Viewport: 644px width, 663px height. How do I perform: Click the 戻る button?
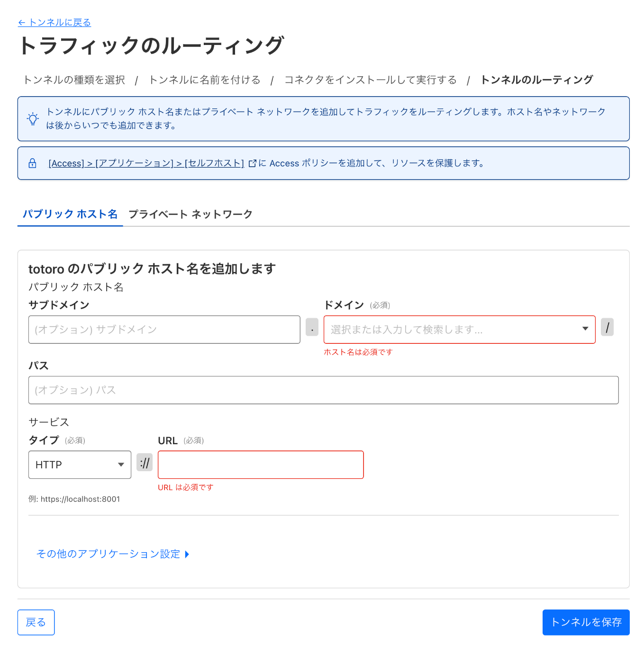(x=36, y=622)
